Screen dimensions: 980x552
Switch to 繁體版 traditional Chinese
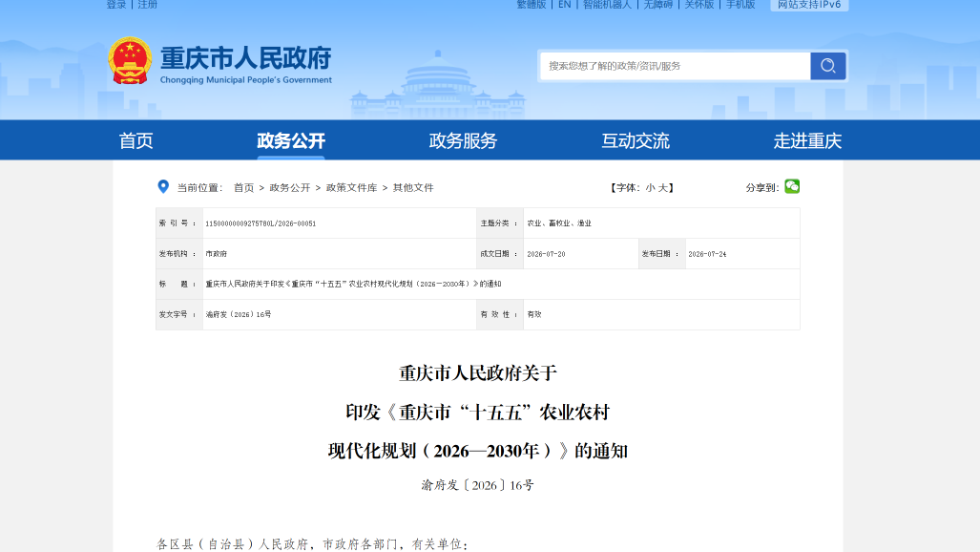tap(532, 5)
